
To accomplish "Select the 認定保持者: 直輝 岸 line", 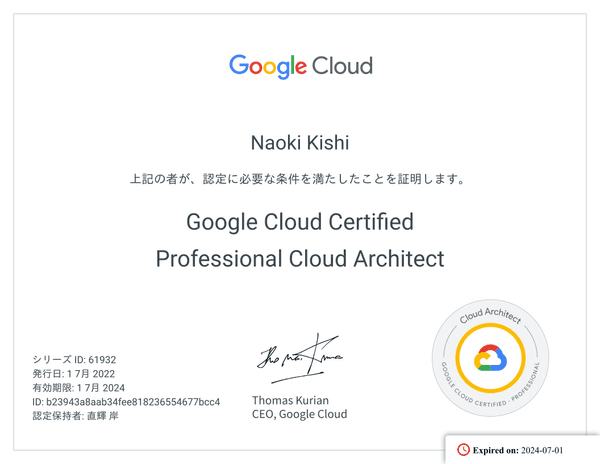I will pyautogui.click(x=75, y=416).
